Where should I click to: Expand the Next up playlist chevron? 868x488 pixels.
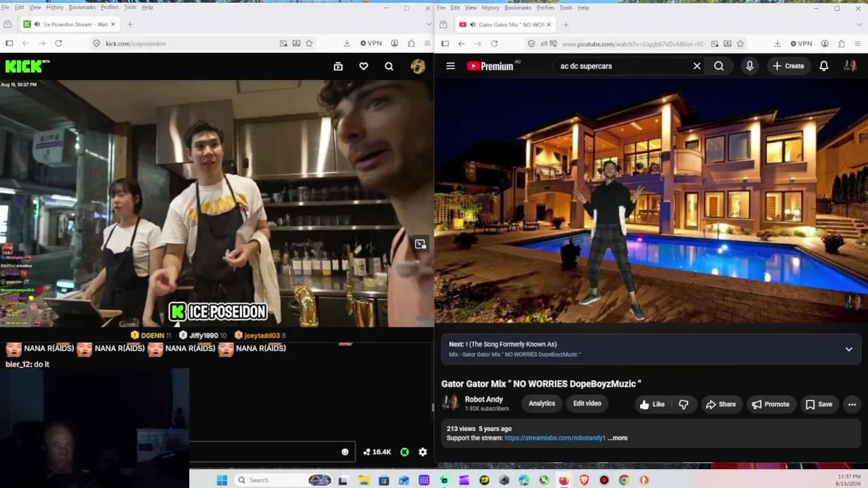(848, 349)
